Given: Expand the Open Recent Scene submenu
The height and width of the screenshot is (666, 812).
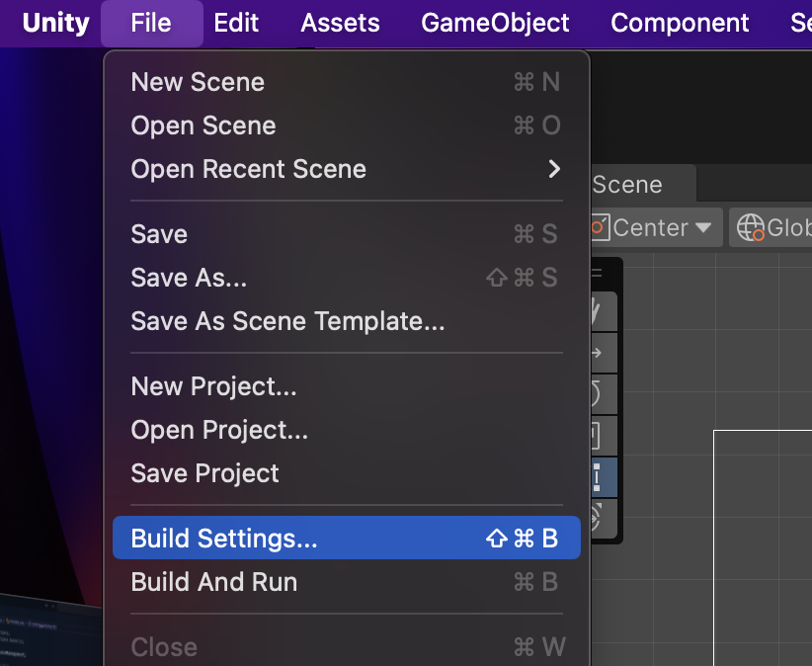Looking at the screenshot, I should click(x=554, y=169).
